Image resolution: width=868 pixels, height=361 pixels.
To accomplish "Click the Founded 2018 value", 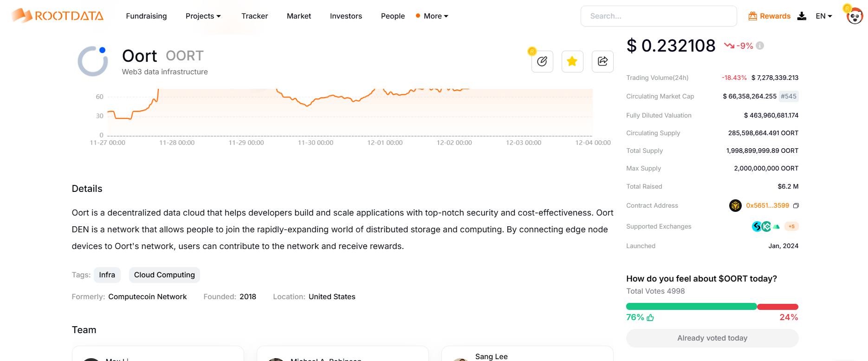I will pos(248,296).
